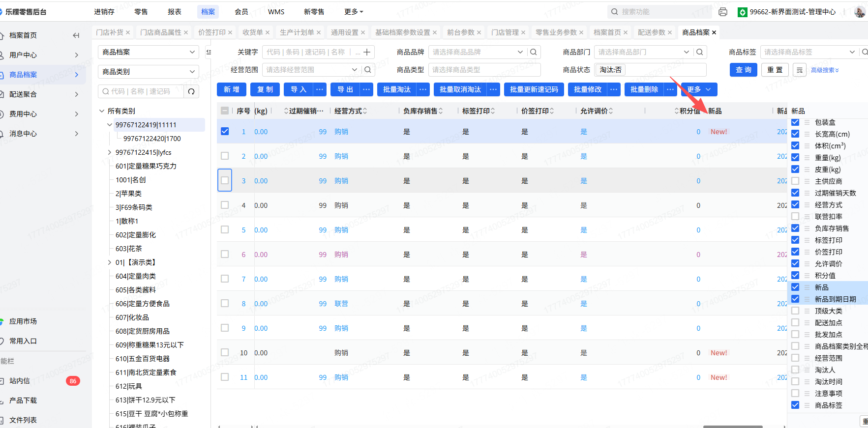868x428 pixels.
Task: Click search icon next to 商品品牌 field
Action: coord(533,52)
